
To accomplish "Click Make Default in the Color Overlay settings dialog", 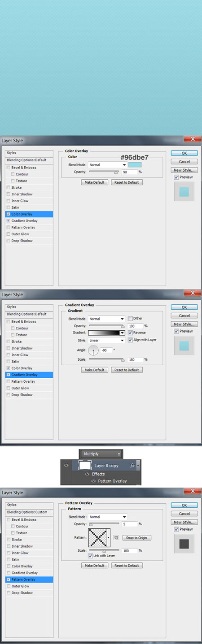I will point(95,182).
